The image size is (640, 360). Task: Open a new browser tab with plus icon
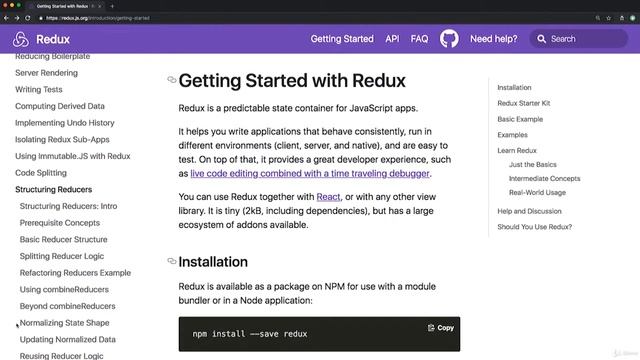click(x=112, y=6)
